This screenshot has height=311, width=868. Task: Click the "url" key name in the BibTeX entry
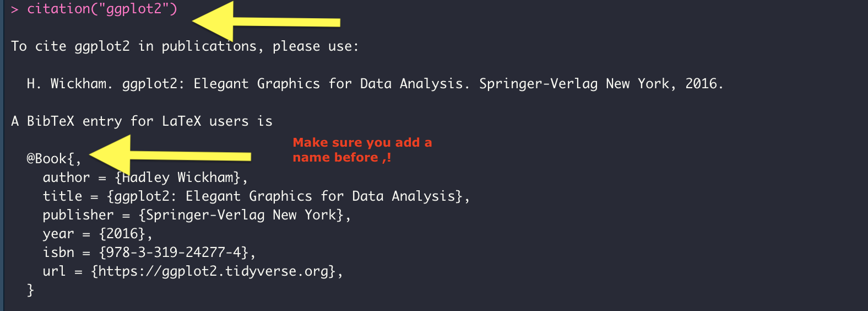tap(54, 271)
